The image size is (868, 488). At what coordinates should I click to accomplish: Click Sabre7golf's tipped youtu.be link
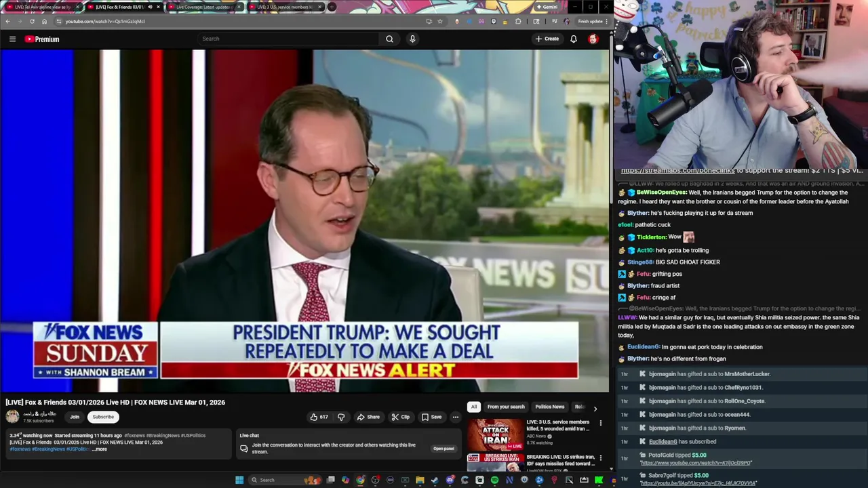[x=698, y=483]
